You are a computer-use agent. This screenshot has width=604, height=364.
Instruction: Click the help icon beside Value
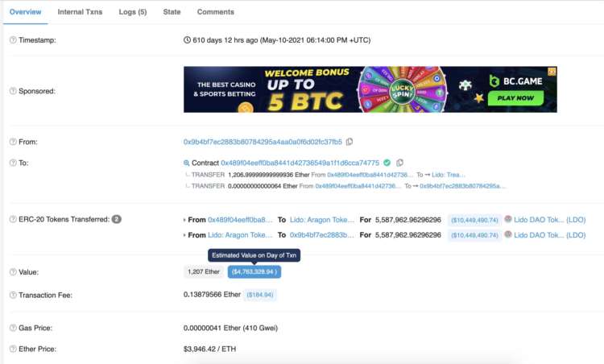13,272
